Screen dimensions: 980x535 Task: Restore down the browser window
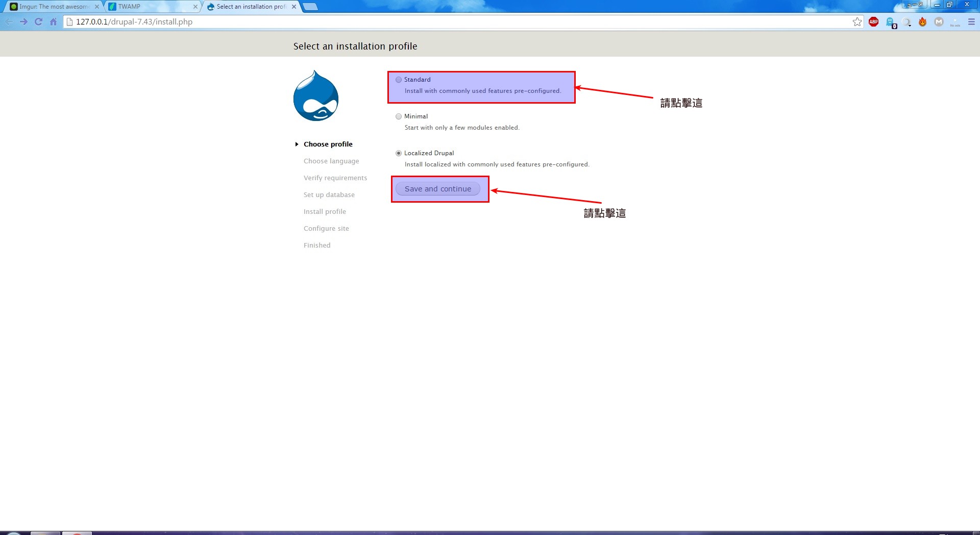point(949,5)
